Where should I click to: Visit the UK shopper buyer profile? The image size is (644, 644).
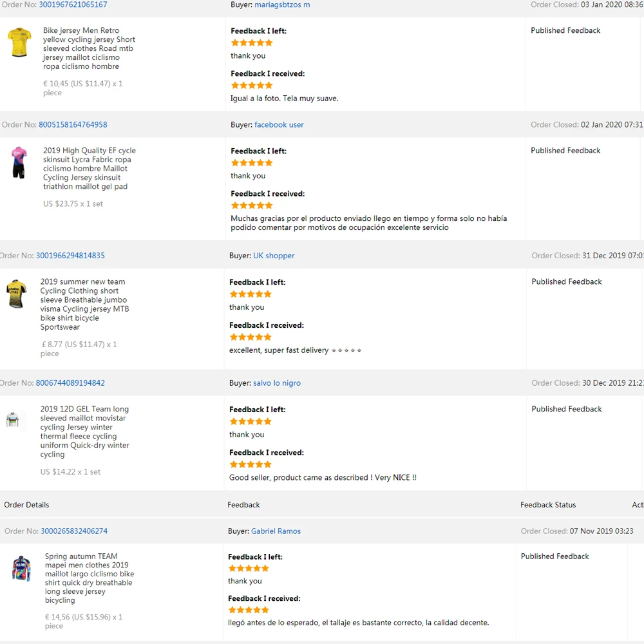(274, 256)
